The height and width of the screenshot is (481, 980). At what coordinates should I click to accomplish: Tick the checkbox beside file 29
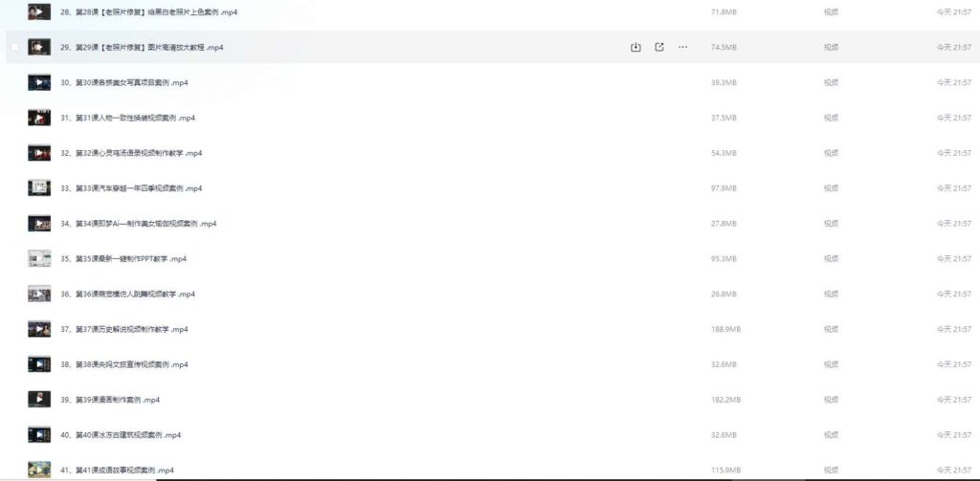[x=14, y=47]
